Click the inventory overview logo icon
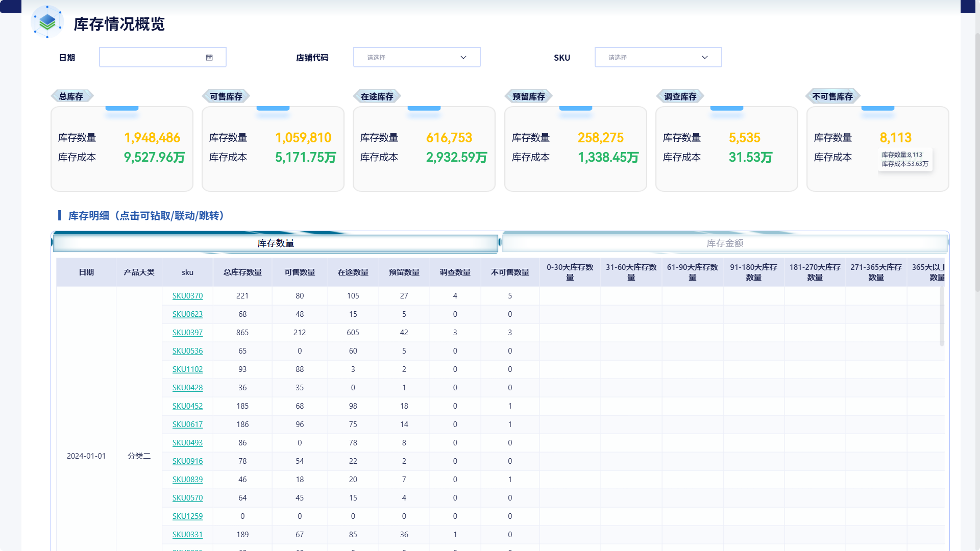The height and width of the screenshot is (551, 980). pos(47,22)
